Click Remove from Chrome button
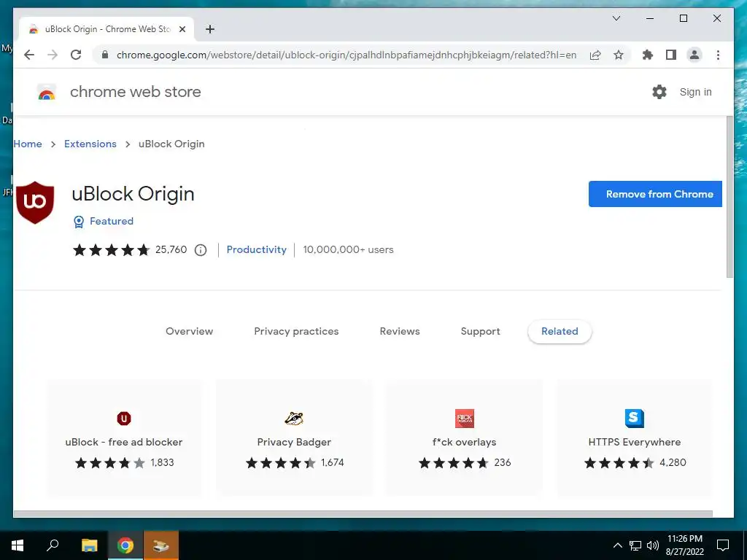This screenshot has width=747, height=560. [655, 194]
